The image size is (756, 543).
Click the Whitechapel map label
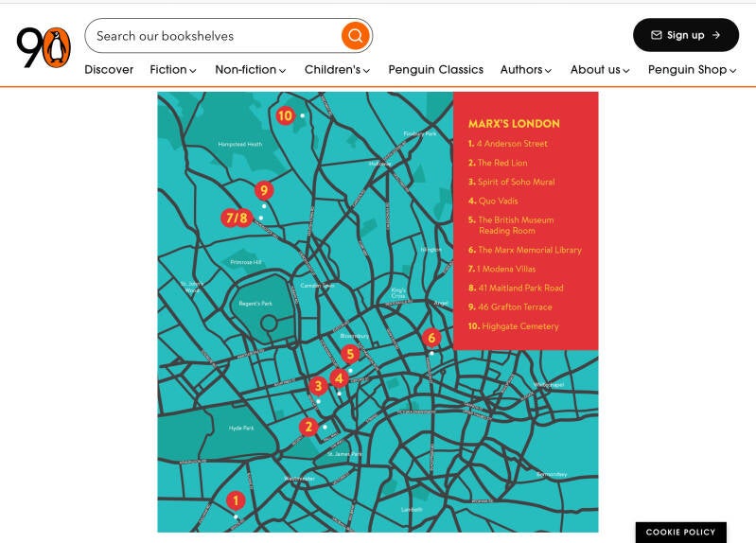[x=549, y=385]
